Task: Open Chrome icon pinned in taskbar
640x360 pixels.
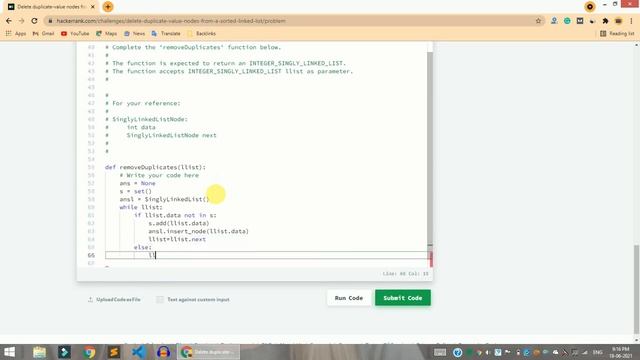Action: tap(89, 352)
